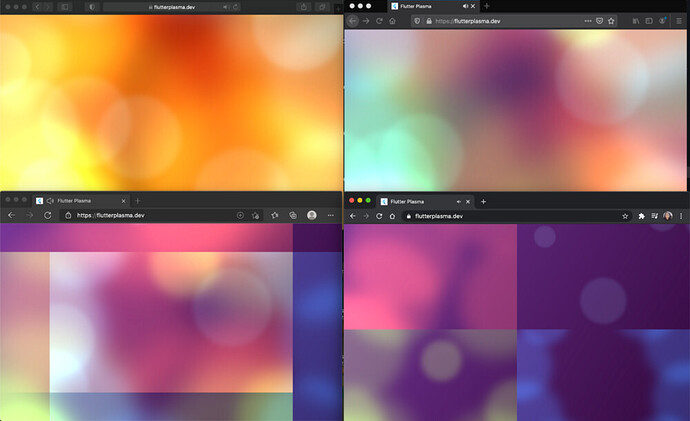Mute the Flutter Plasma tab audio in Edge
The image size is (690, 421).
tap(50, 201)
